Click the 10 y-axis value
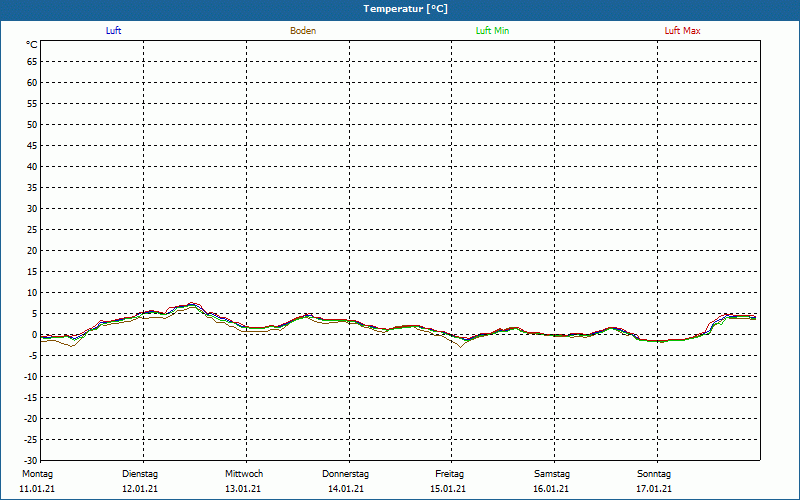800x500 pixels. [x=32, y=293]
